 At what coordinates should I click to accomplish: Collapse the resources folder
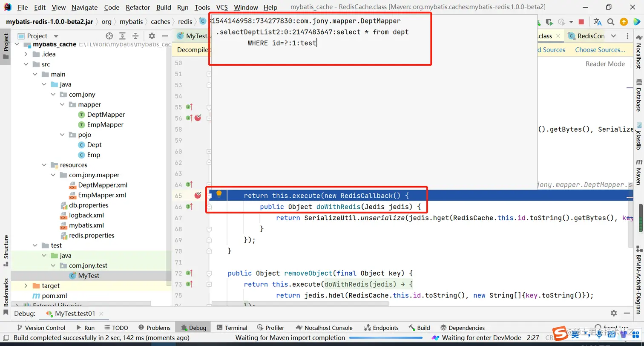(44, 165)
